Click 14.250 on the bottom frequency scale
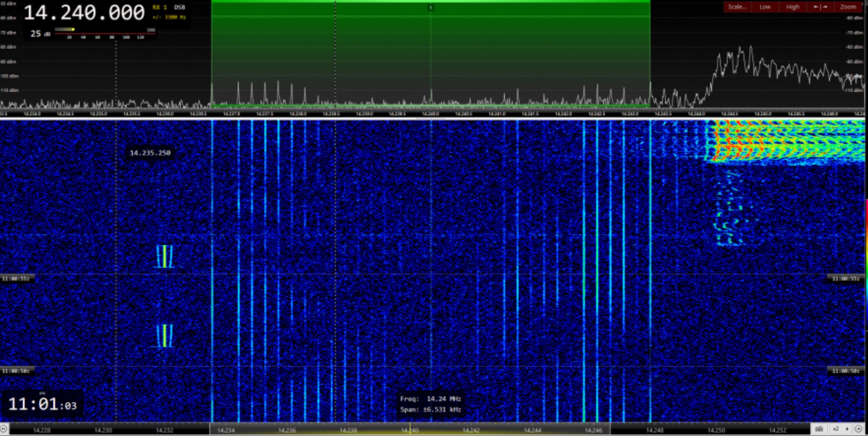This screenshot has height=436, width=868. click(x=716, y=430)
